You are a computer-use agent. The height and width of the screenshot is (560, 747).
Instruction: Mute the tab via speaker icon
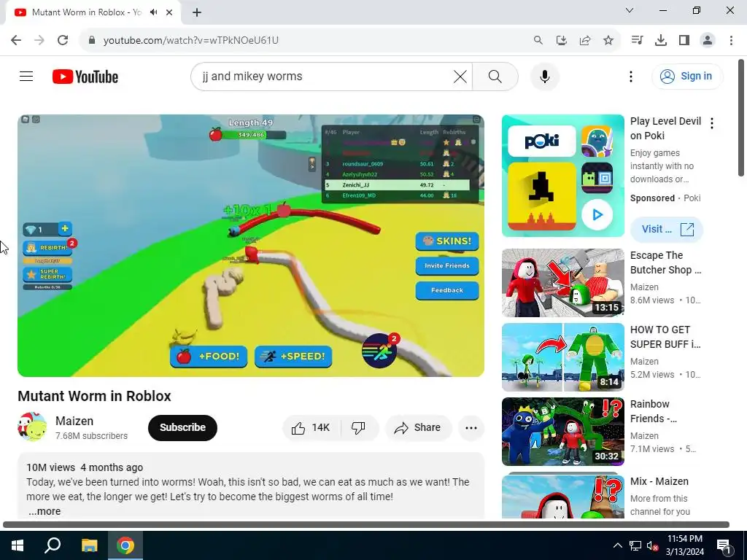pos(153,12)
